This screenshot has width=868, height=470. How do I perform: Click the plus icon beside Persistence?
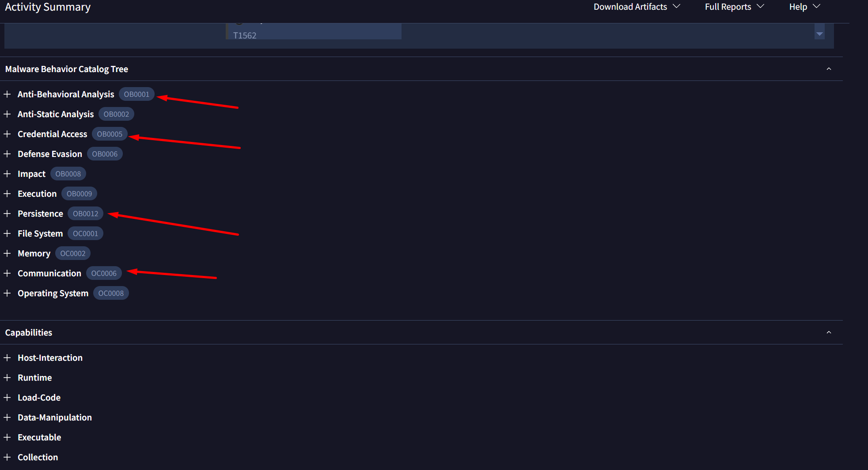[x=7, y=214]
